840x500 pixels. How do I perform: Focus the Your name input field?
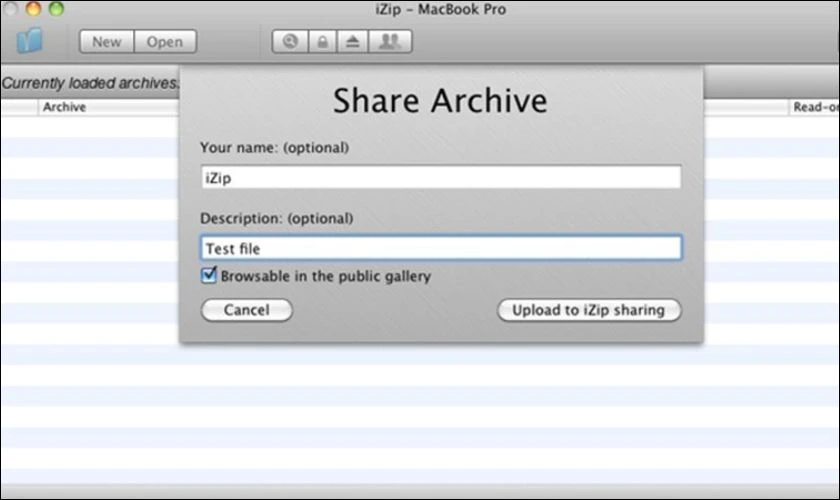point(441,177)
